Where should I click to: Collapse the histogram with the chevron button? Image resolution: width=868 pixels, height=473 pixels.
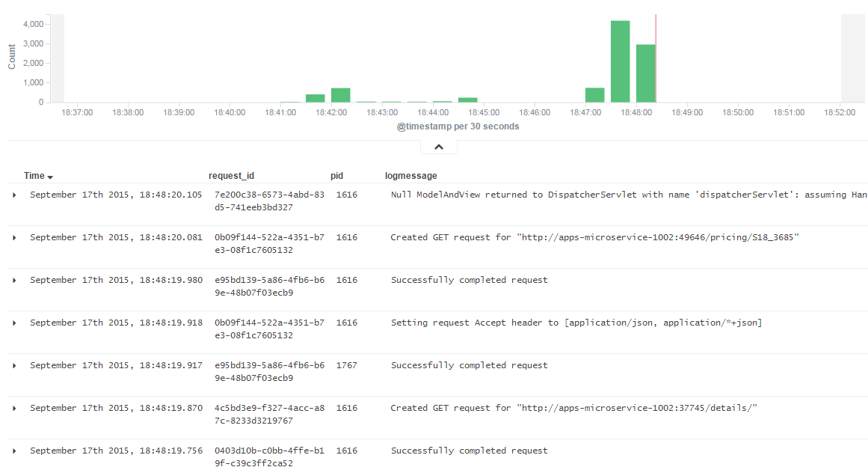click(x=439, y=147)
